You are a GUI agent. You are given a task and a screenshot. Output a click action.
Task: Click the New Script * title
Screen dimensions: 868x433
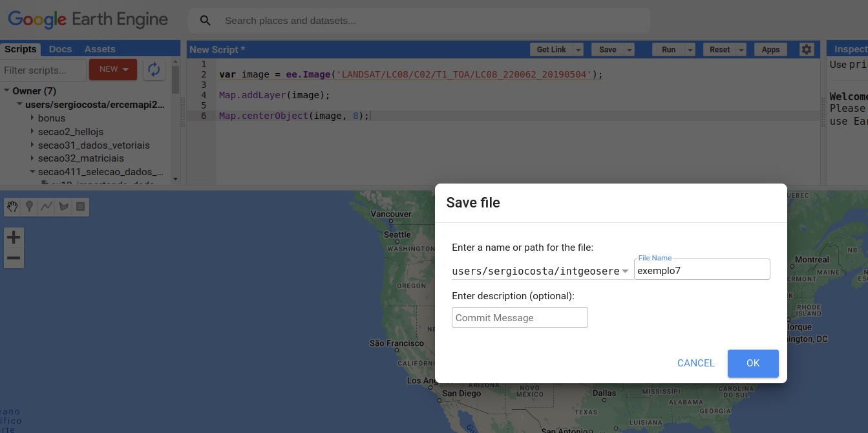217,50
